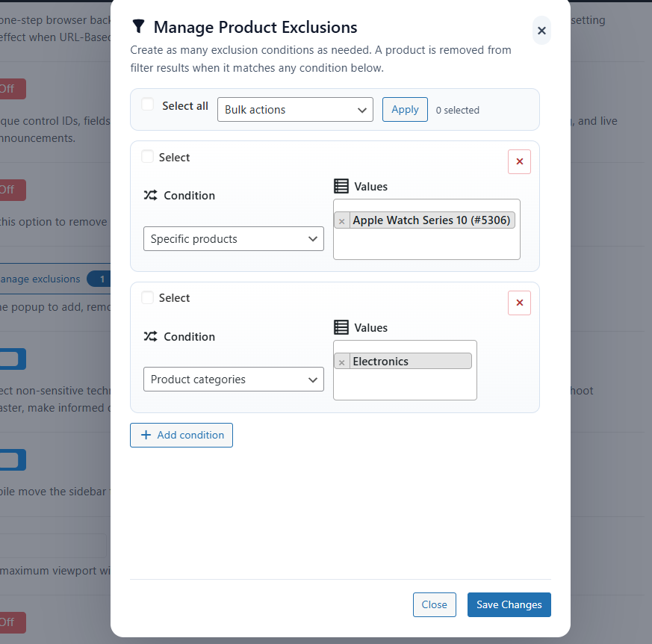Viewport: 652px width, 644px height.
Task: Expand the Product categories condition dropdown
Action: click(233, 380)
